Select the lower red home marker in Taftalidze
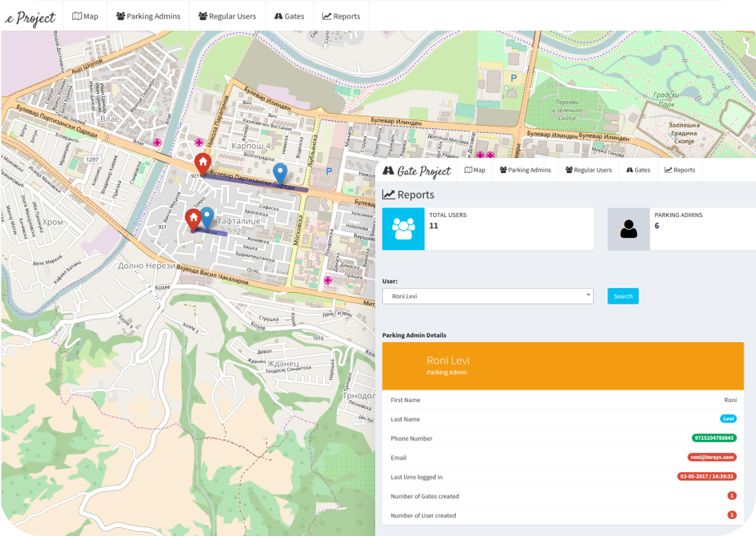 point(193,219)
